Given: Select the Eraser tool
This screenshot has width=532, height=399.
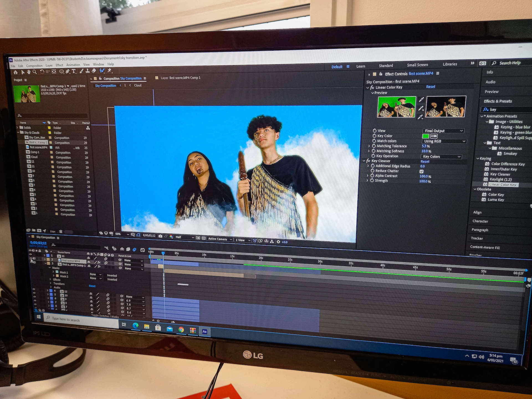Looking at the screenshot, I should pyautogui.click(x=94, y=71).
